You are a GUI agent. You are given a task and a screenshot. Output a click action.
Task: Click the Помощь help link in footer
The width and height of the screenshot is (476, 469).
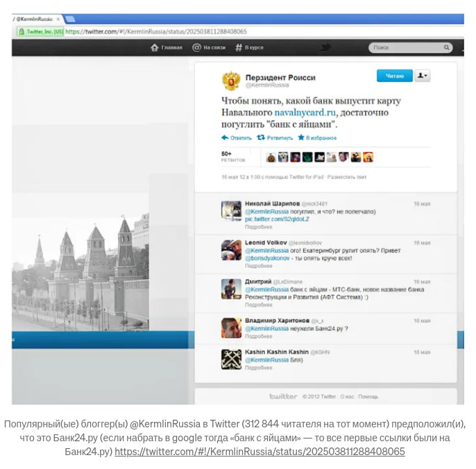368,396
